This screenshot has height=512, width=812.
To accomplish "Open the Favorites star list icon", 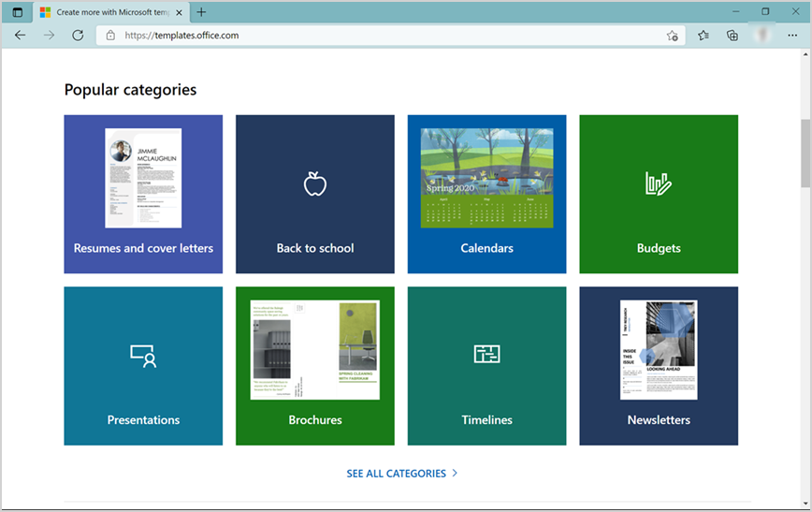I will pos(703,36).
